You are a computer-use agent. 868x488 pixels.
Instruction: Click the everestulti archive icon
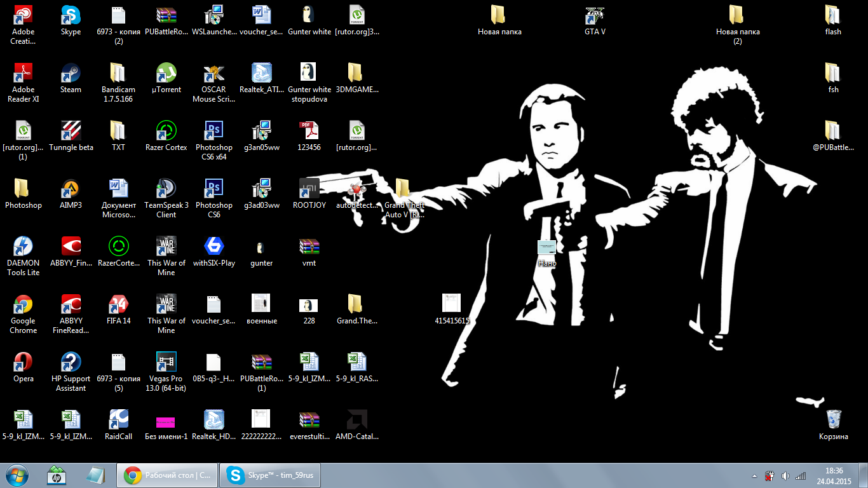tap(309, 426)
